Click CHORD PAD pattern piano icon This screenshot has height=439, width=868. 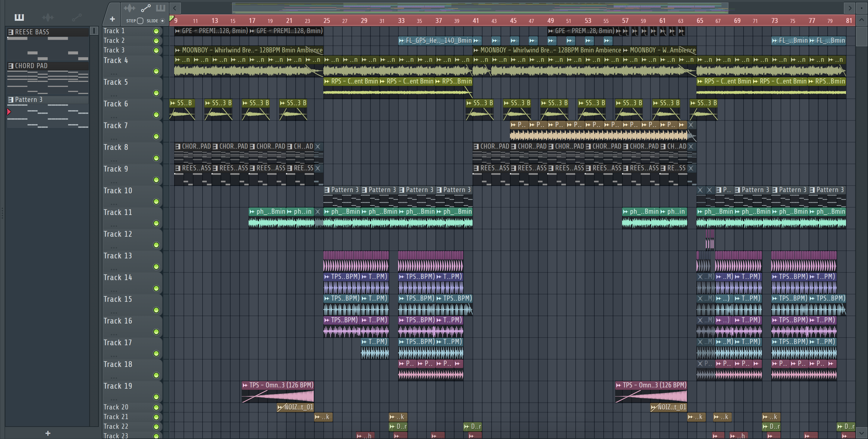pyautogui.click(x=11, y=66)
